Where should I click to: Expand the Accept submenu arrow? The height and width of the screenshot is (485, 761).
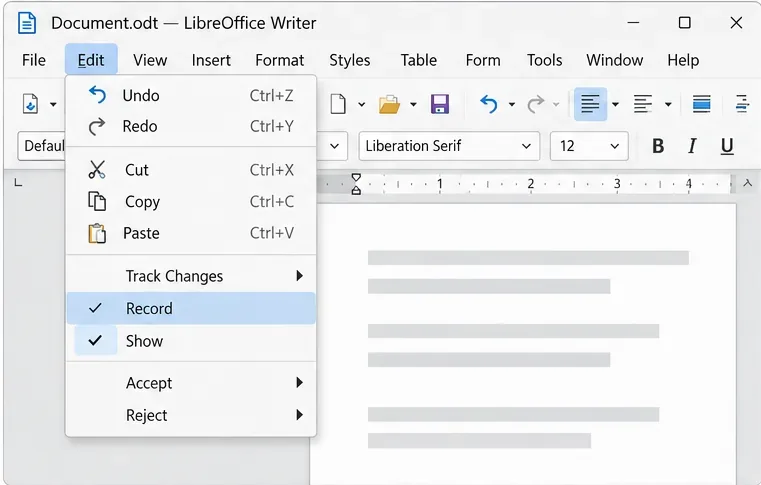299,383
